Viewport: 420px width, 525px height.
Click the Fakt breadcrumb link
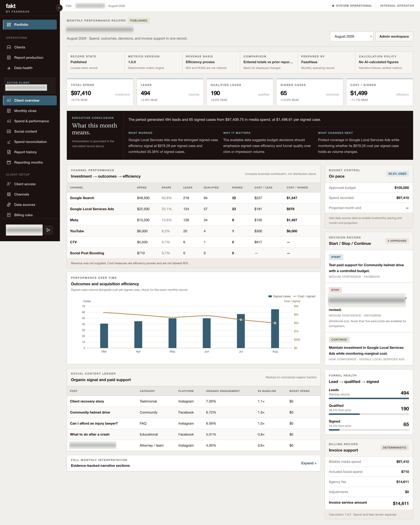point(69,6)
